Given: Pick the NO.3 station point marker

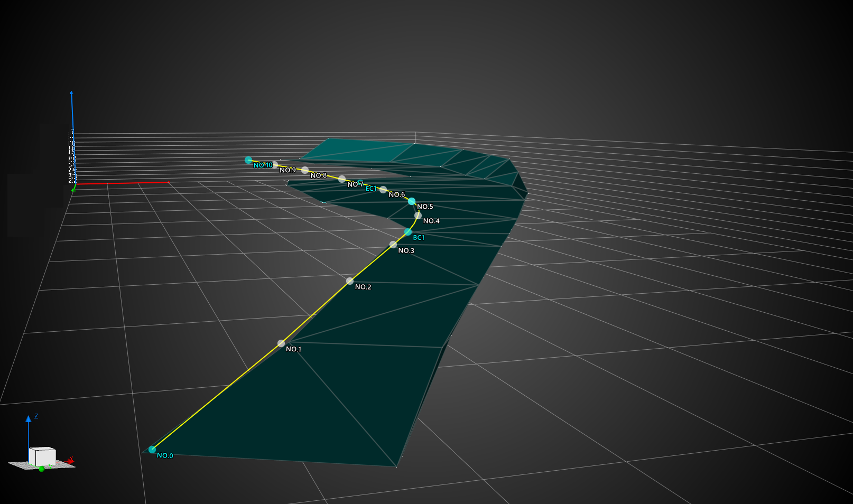Looking at the screenshot, I should point(393,245).
